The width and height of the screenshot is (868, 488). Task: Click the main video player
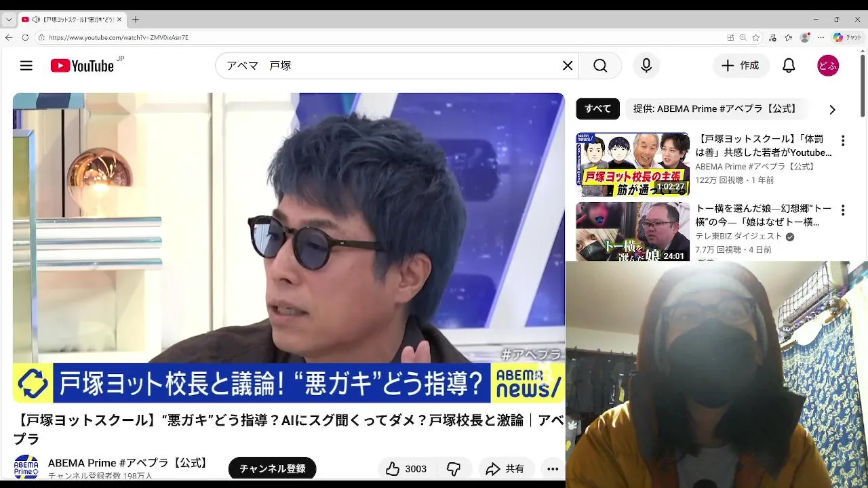click(x=288, y=248)
